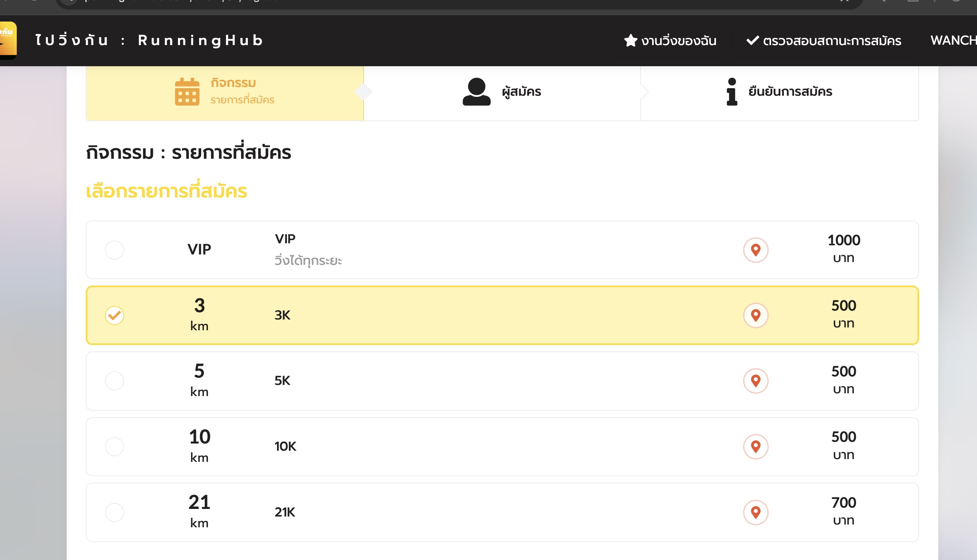The width and height of the screenshot is (977, 560).
Task: Deselect the checked 3 km option
Action: 115,315
